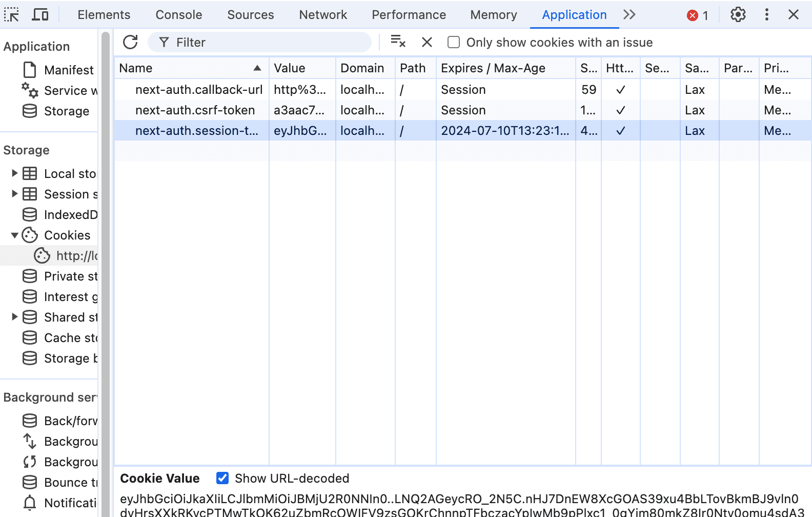Open the three-dot customize menu
Viewport: 812px width, 517px height.
tap(766, 15)
